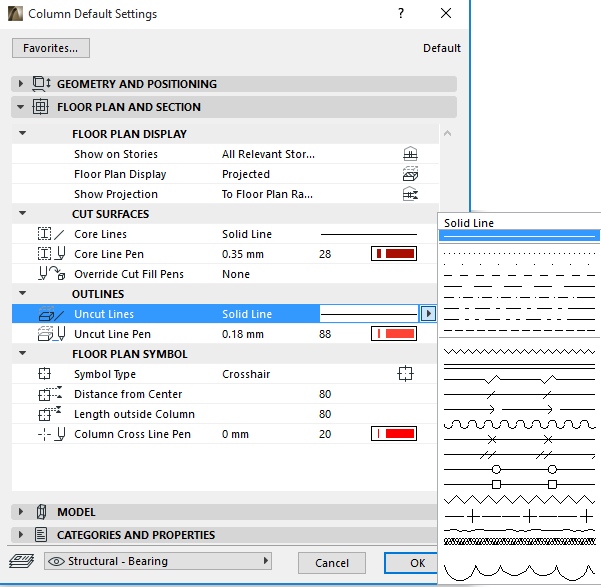
Task: Click the Core Line Pen number 28
Action: click(x=325, y=254)
